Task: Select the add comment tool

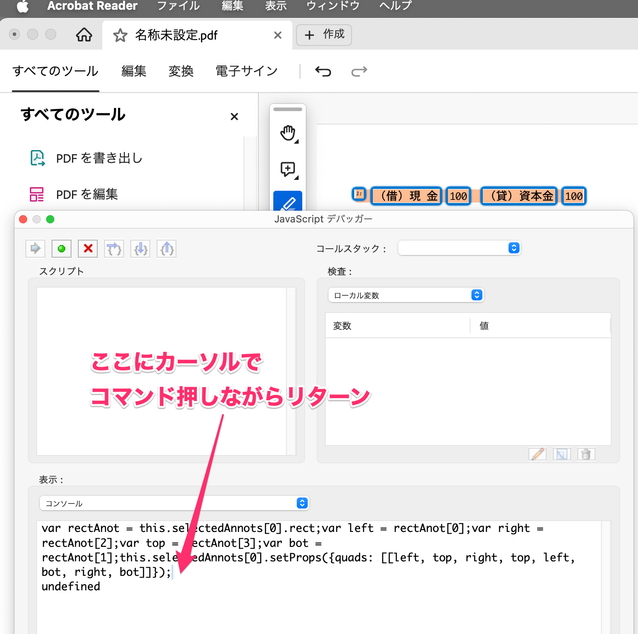Action: click(288, 169)
